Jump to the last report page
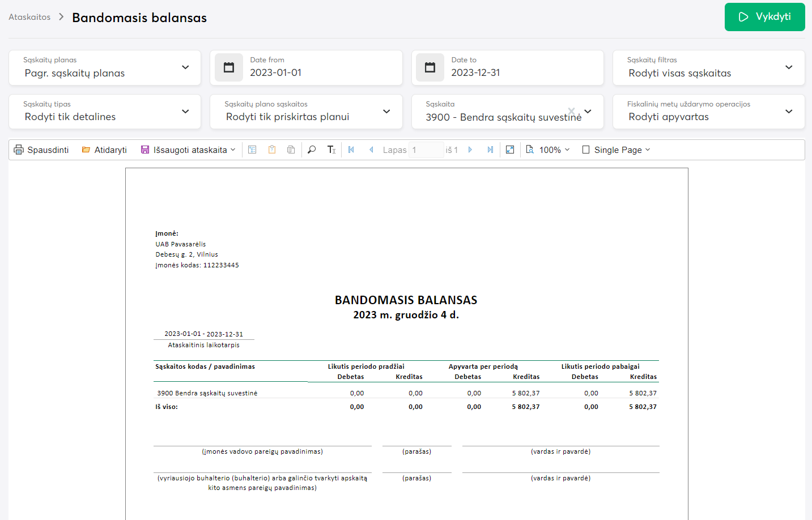 click(490, 150)
